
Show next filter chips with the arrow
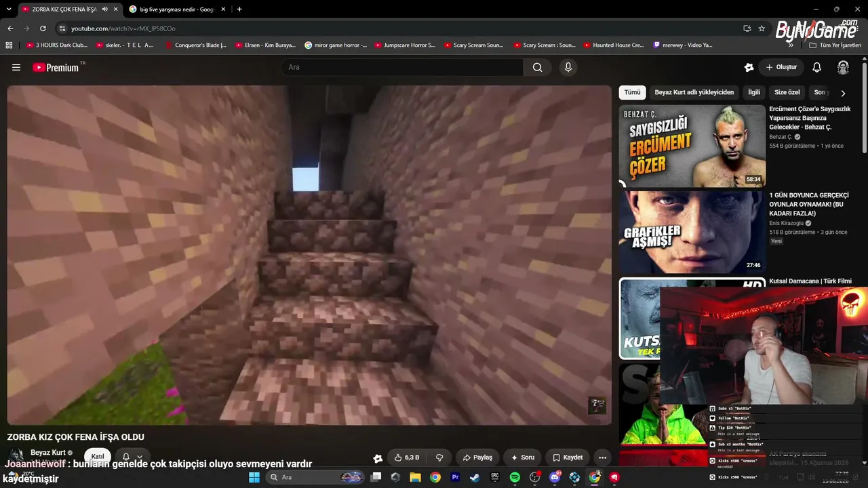(x=843, y=93)
